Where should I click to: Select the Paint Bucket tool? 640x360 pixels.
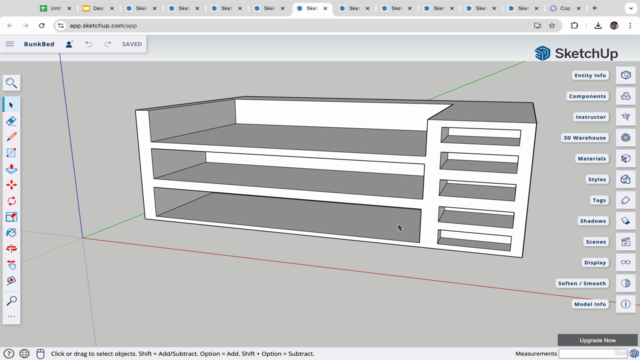coord(11,233)
